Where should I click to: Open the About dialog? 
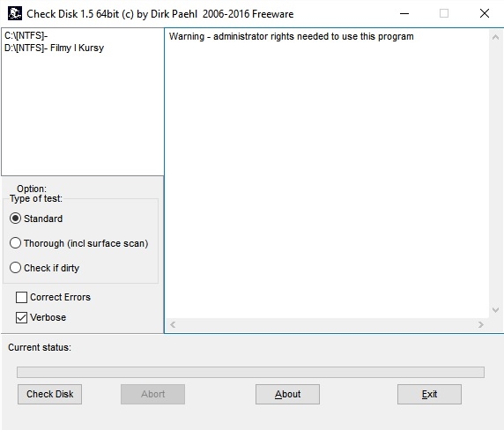point(287,394)
